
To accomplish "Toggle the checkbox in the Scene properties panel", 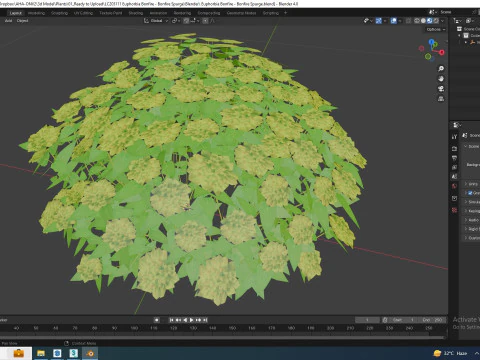I will click(x=470, y=193).
